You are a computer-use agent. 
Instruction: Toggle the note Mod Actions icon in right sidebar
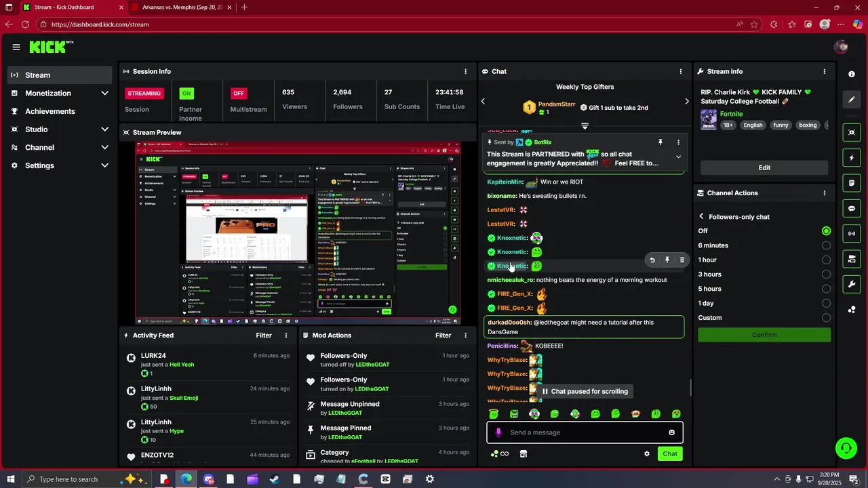tap(852, 183)
